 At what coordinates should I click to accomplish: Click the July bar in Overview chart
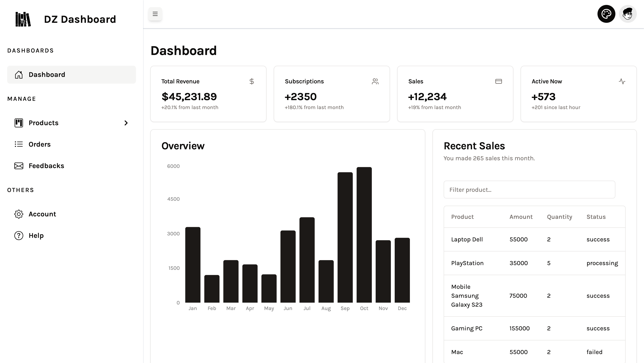(307, 260)
